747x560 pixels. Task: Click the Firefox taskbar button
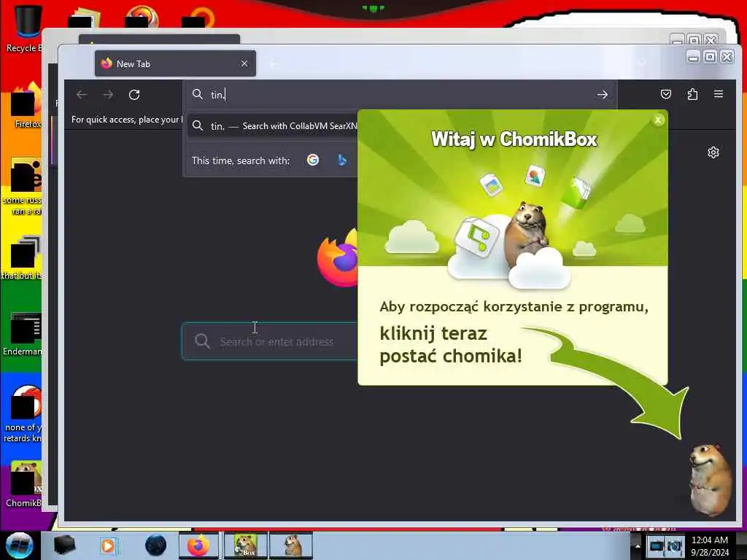[198, 545]
